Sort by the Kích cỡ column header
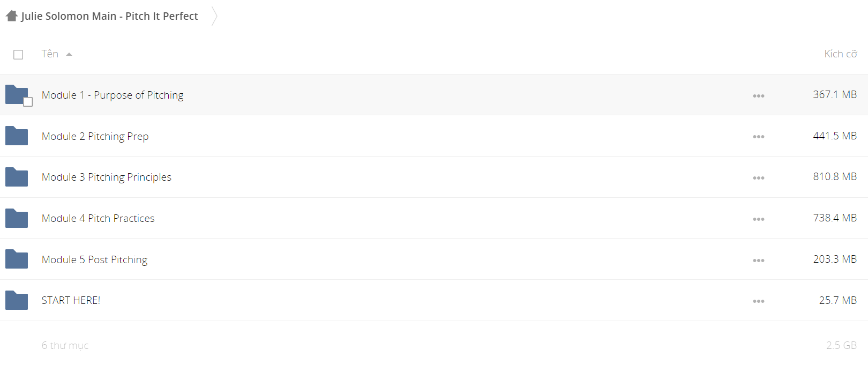Viewport: 868px width, 379px height. (840, 54)
